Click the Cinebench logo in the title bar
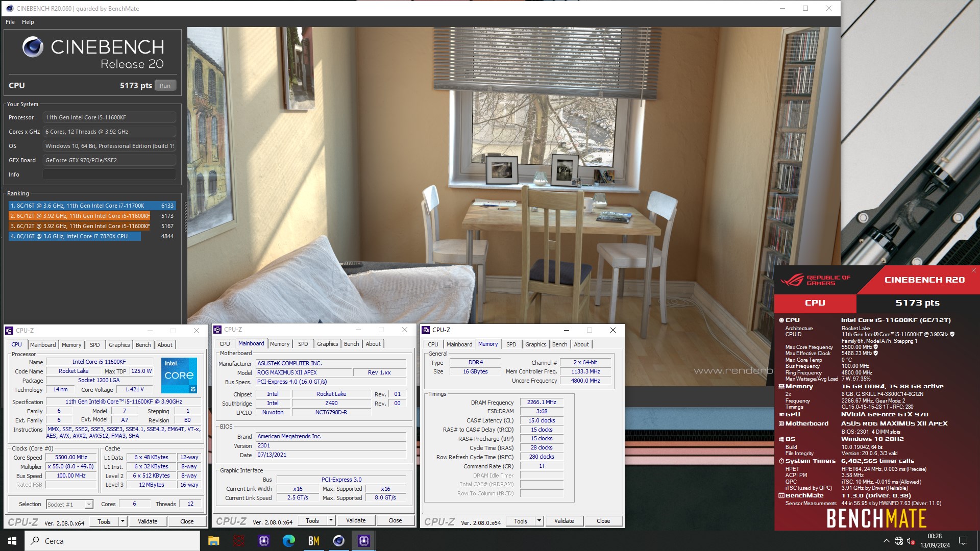 click(x=10, y=8)
